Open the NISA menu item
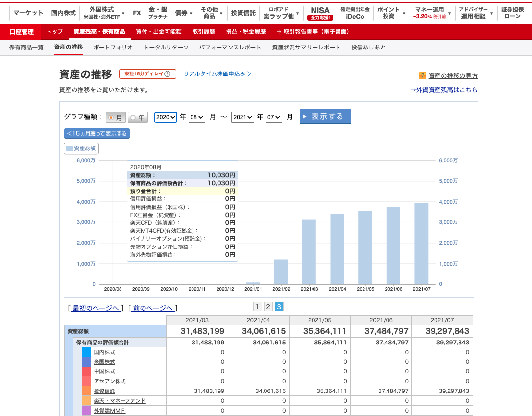This screenshot has width=532, height=416. [x=320, y=13]
